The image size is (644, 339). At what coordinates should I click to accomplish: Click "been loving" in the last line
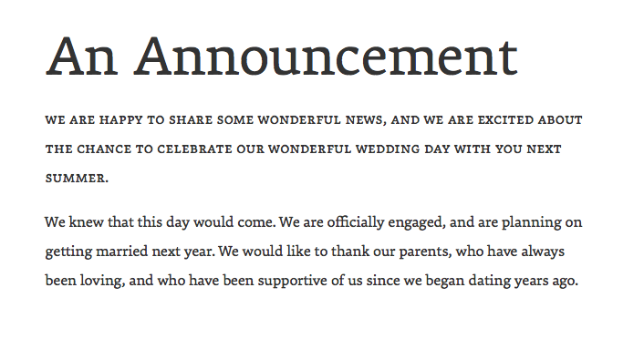click(x=85, y=281)
